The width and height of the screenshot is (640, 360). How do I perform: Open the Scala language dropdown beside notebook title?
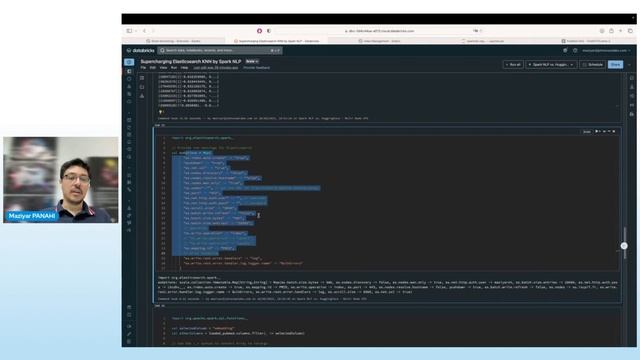[x=252, y=62]
